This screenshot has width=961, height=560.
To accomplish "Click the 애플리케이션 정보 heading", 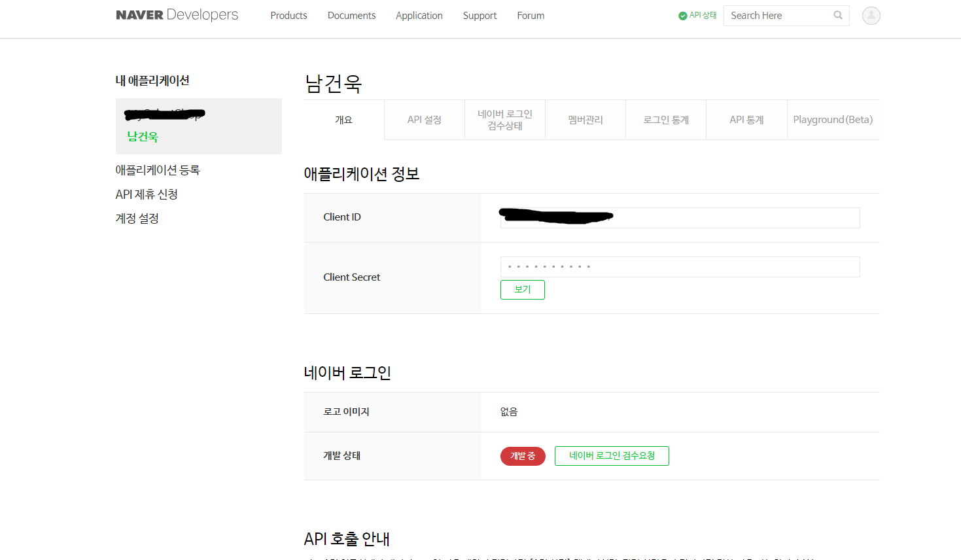I will (362, 174).
